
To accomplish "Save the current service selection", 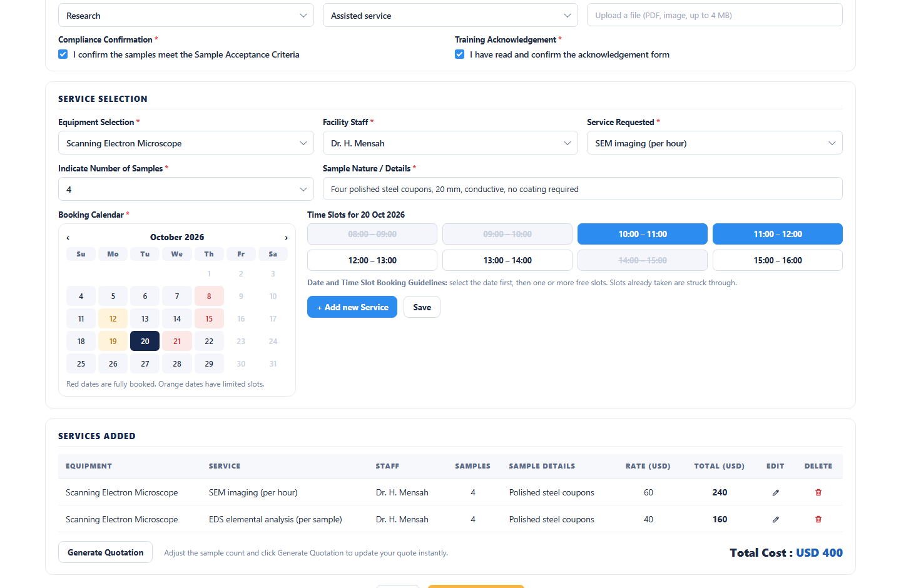I will [x=422, y=307].
